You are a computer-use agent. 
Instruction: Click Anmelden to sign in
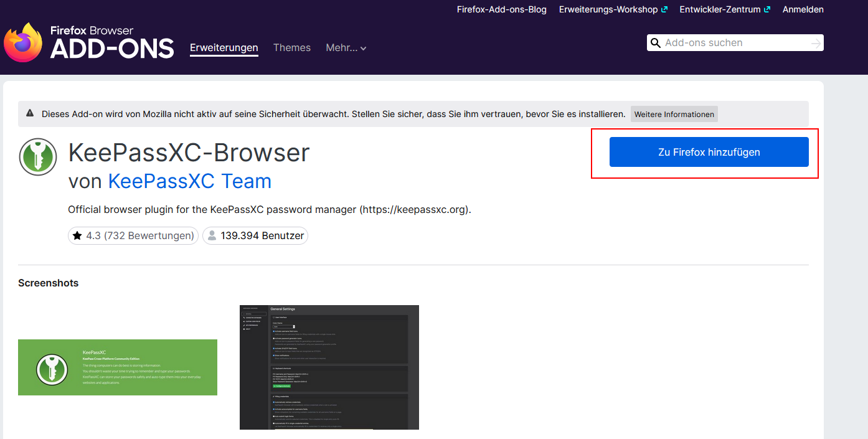[x=803, y=9]
